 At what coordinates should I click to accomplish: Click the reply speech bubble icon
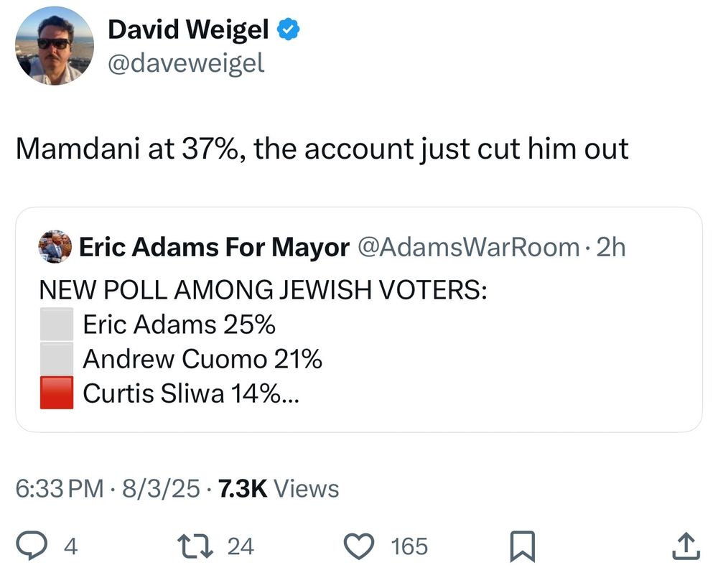pyautogui.click(x=31, y=546)
